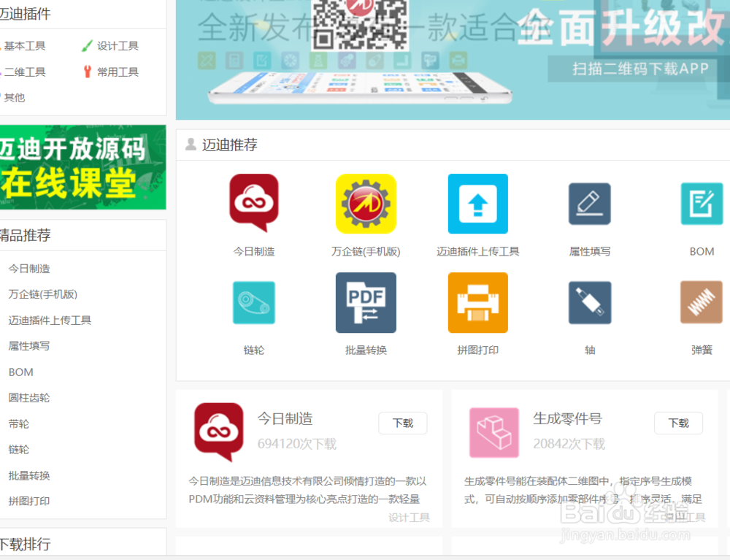This screenshot has width=730, height=560.
Task: Open the 批量转换 PDF icon
Action: [366, 302]
